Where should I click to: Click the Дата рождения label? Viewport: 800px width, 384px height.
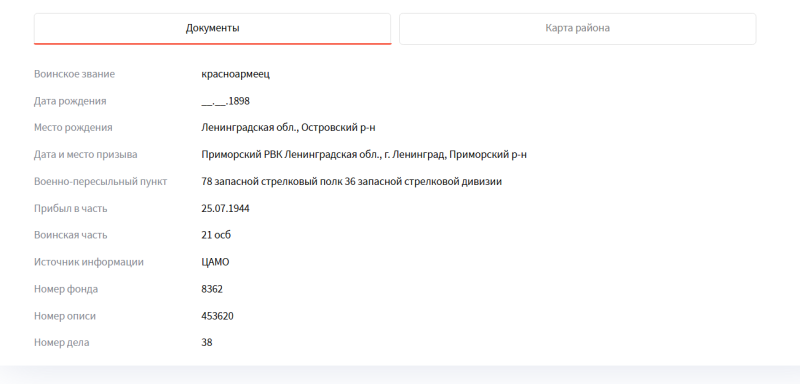[x=70, y=101]
